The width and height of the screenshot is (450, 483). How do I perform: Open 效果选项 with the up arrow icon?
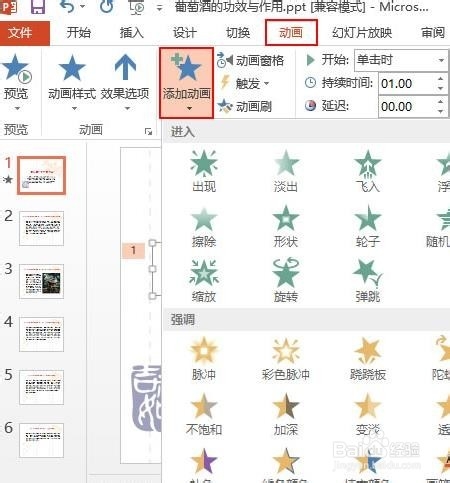(x=125, y=77)
